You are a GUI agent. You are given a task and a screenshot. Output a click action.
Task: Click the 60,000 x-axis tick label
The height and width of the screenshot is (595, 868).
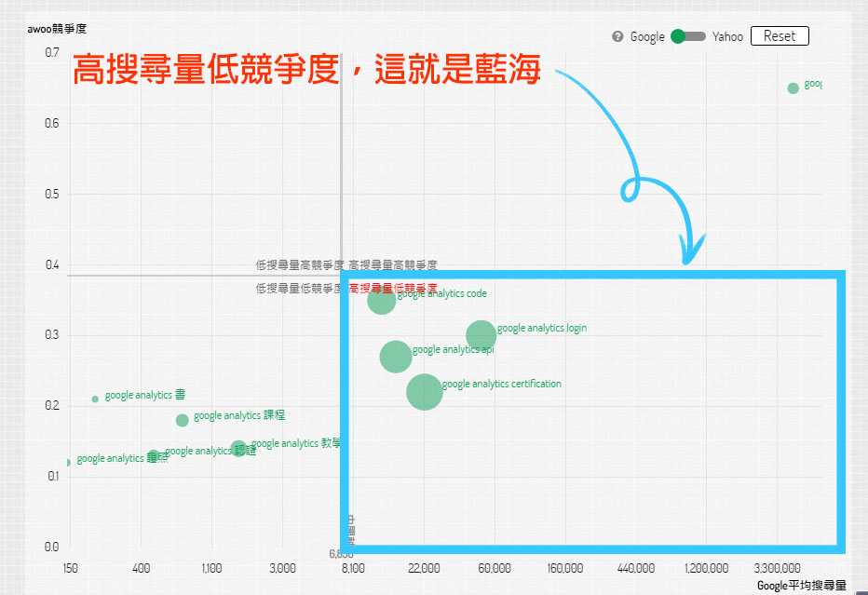tap(495, 568)
